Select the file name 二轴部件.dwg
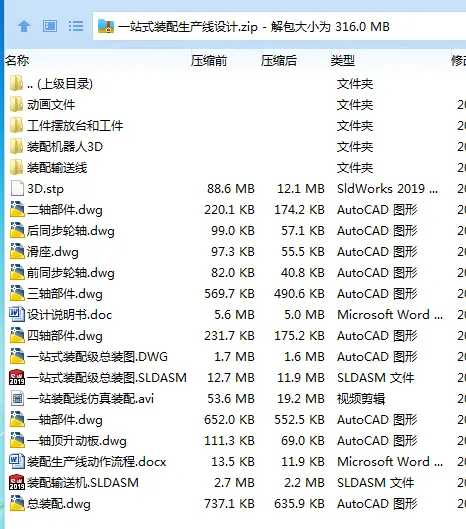466x529 pixels. click(65, 210)
